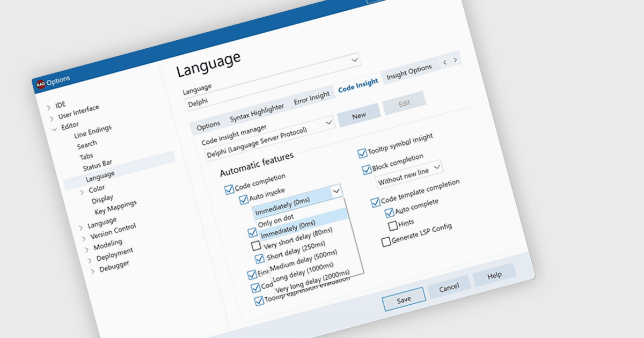The image size is (644, 338).
Task: Choose Very short delay (80ms)
Action: click(x=298, y=239)
